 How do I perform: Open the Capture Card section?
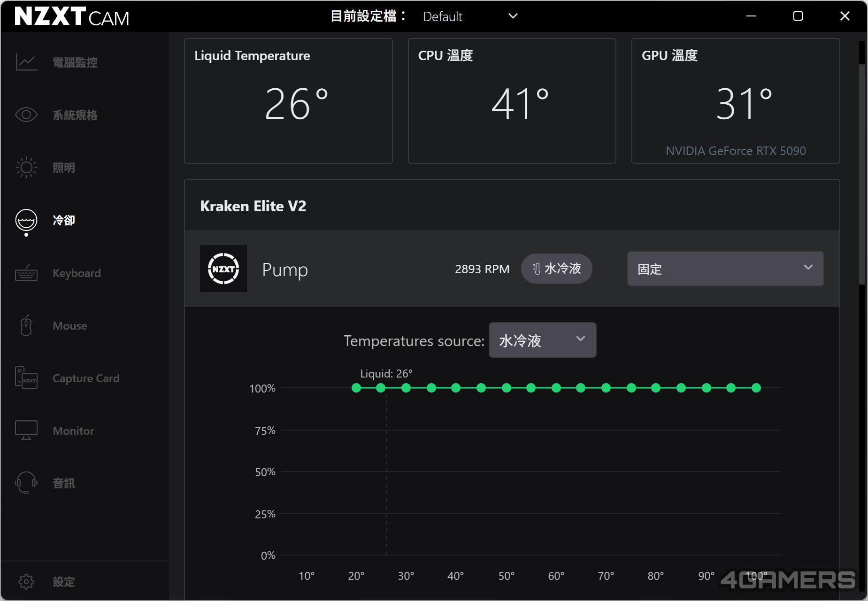pos(86,378)
